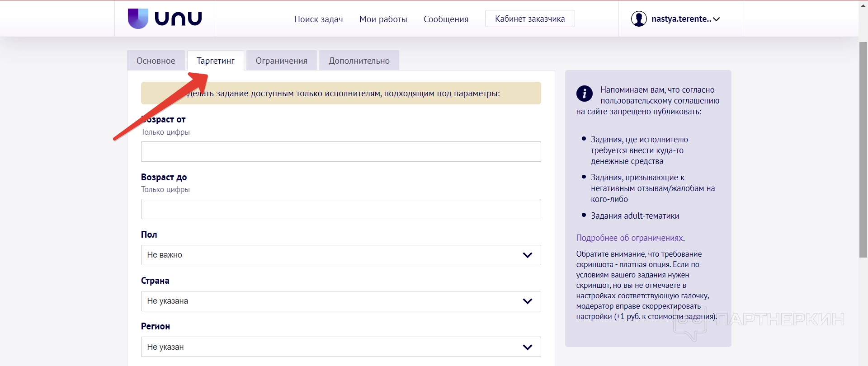
Task: Click the Кабинет заказчика button
Action: click(529, 19)
